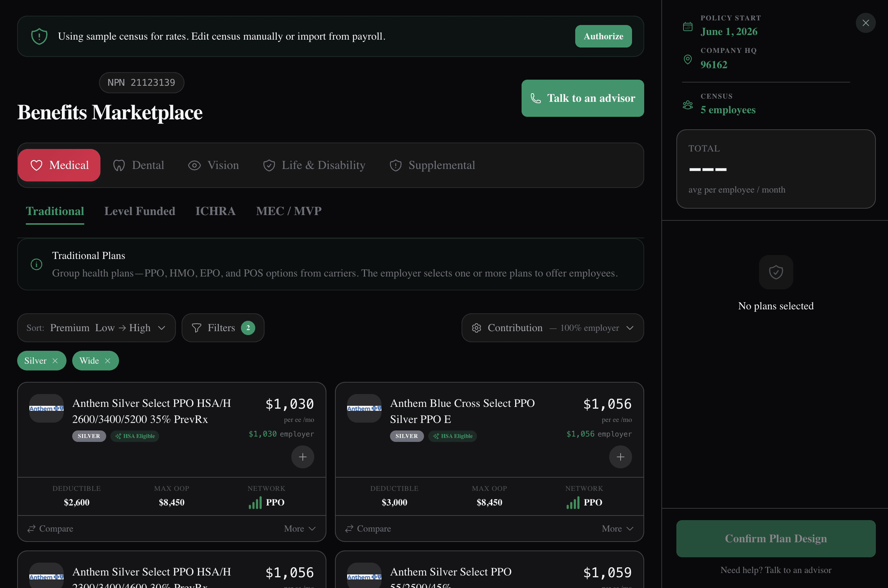Click the 96162 company HQ zip
Viewport: 888px width, 588px height.
click(x=714, y=65)
